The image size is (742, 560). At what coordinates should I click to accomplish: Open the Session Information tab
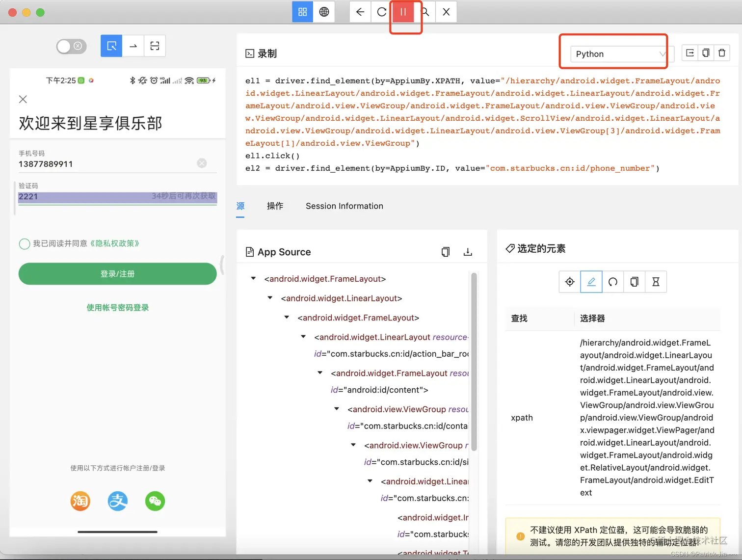tap(344, 206)
